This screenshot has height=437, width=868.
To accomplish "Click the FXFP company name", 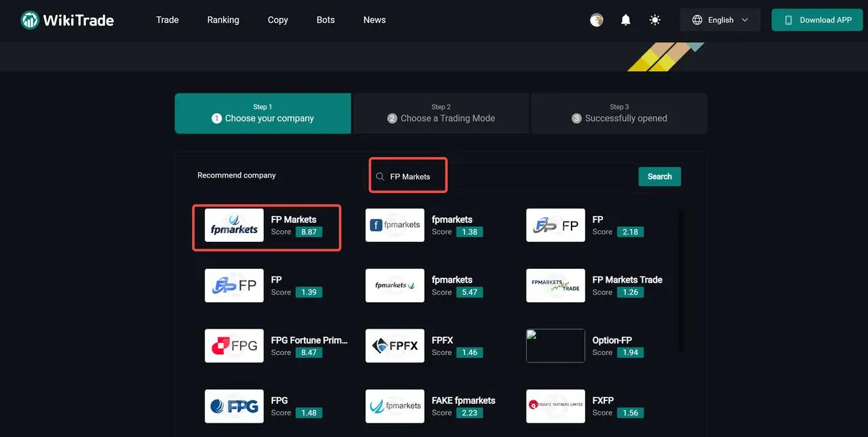I will pos(603,400).
